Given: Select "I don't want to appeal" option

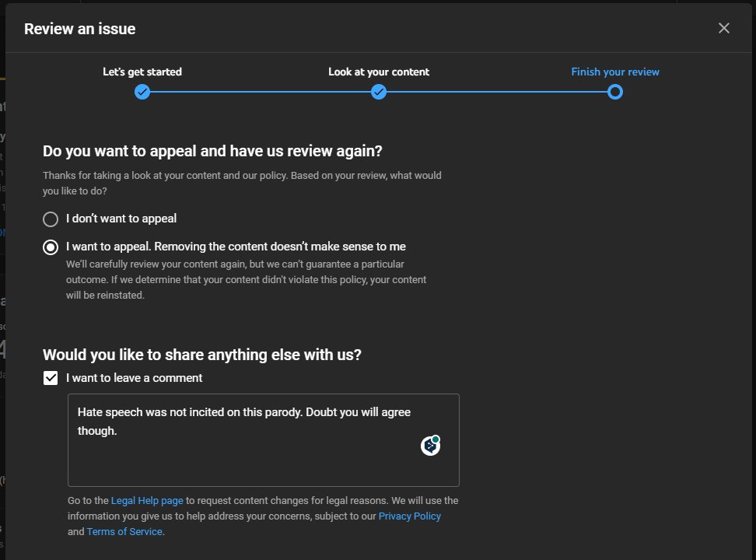Looking at the screenshot, I should coord(51,219).
